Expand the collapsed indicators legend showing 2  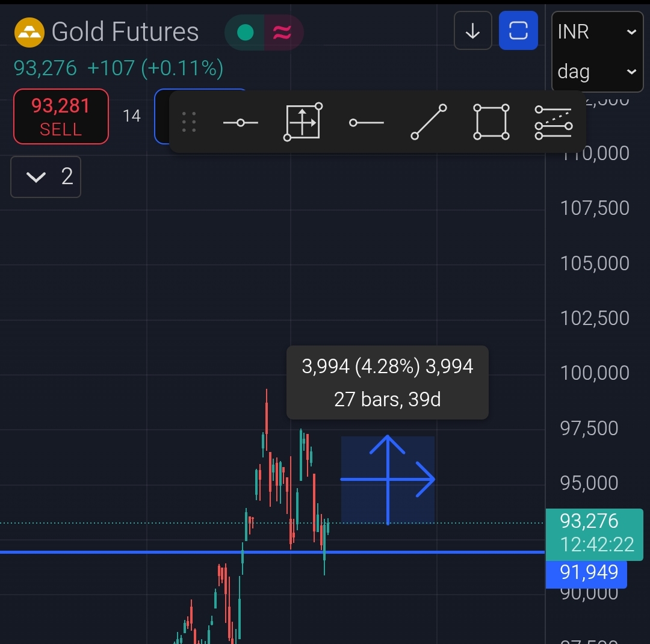(x=46, y=177)
